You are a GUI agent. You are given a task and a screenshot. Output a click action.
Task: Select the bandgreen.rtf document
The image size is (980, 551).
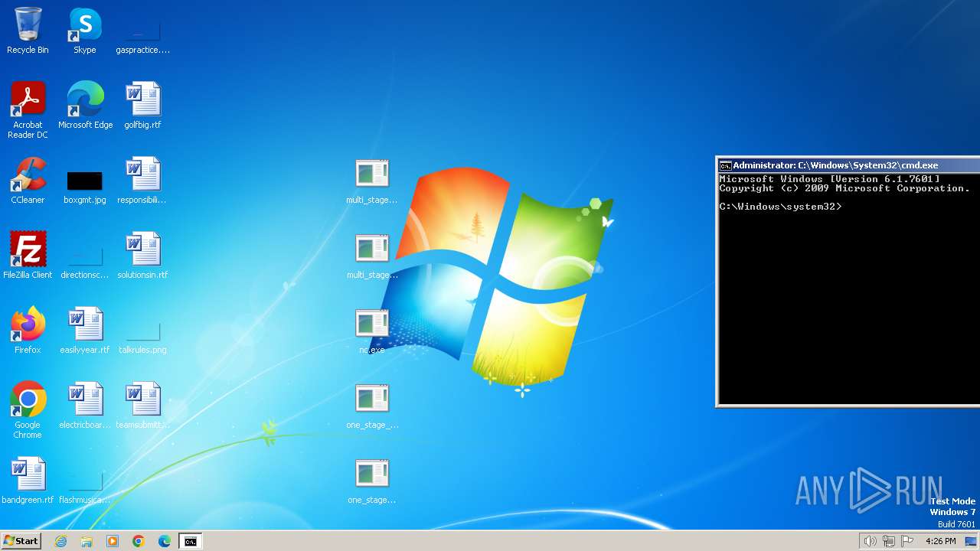[28, 481]
